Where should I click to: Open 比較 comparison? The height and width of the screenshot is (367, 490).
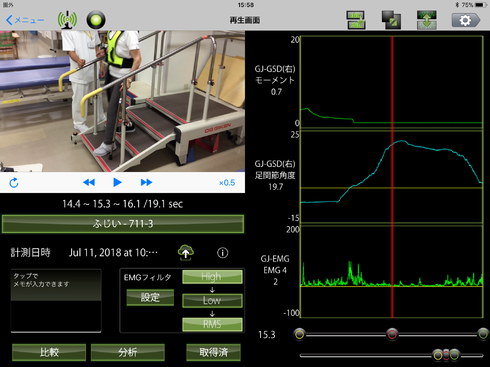[x=49, y=352]
